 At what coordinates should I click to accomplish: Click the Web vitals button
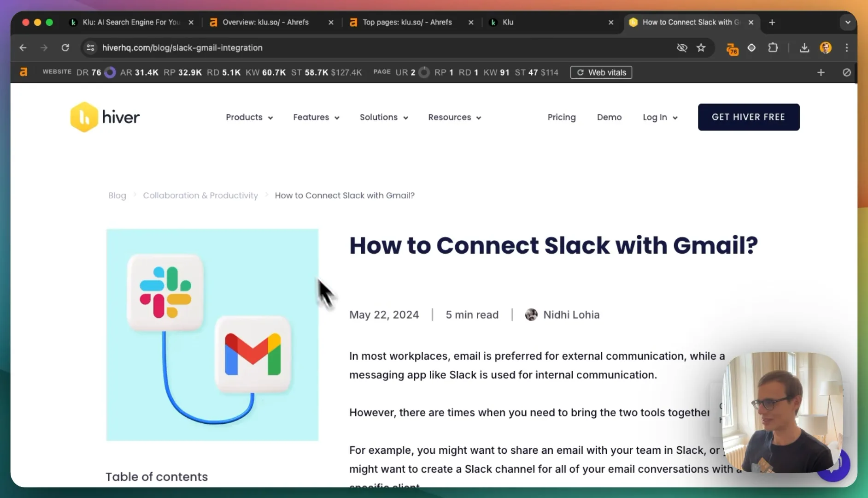coord(601,72)
